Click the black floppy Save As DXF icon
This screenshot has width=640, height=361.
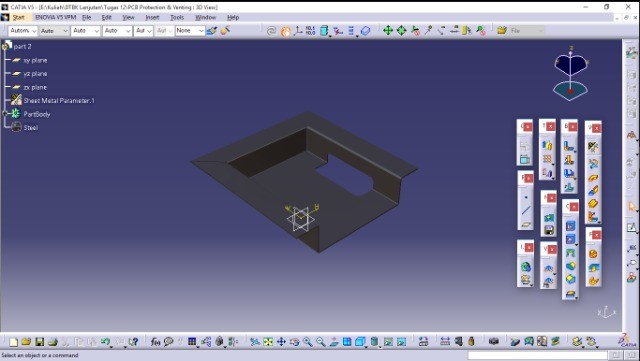pos(549,231)
